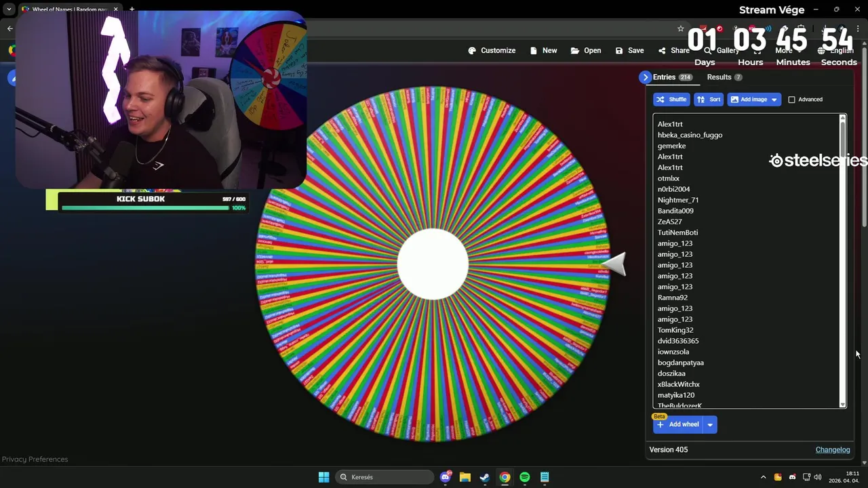Shuffle the entries list
Viewport: 868px width, 488px height.
pyautogui.click(x=671, y=100)
